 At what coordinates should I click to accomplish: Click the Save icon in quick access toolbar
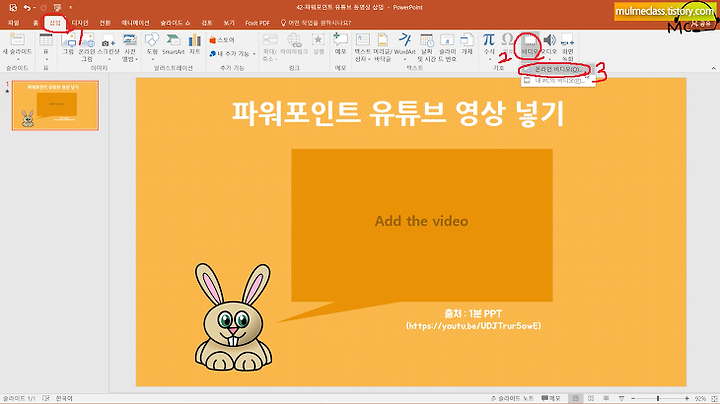click(x=13, y=7)
